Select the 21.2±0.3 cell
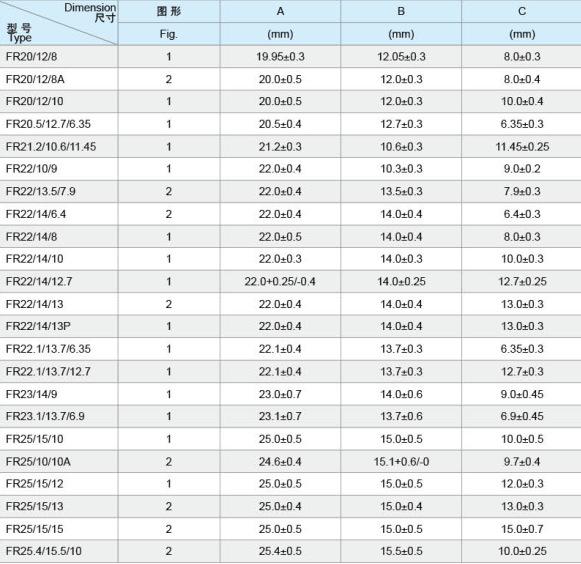 280,147
